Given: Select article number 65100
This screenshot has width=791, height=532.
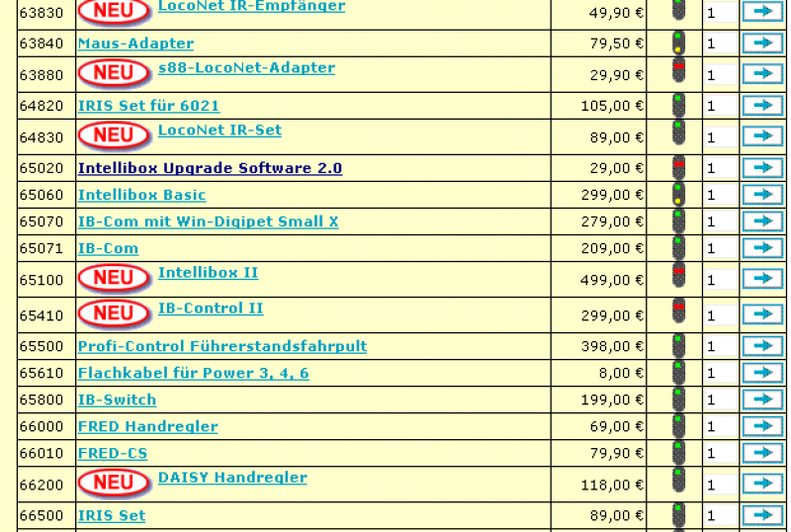Looking at the screenshot, I should click(x=42, y=280).
